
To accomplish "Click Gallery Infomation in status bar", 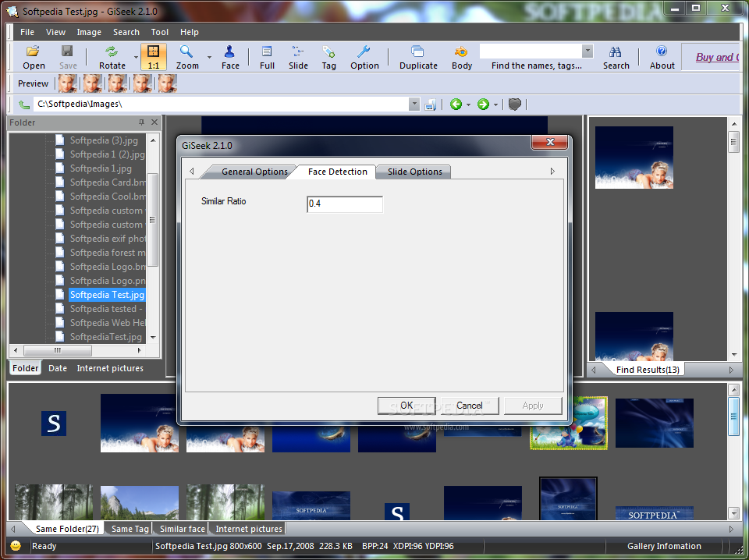I will 664,546.
